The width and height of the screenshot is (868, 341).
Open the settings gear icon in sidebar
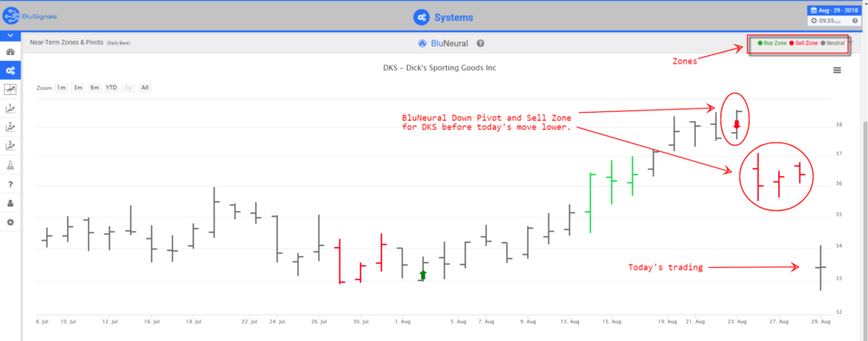tap(10, 221)
